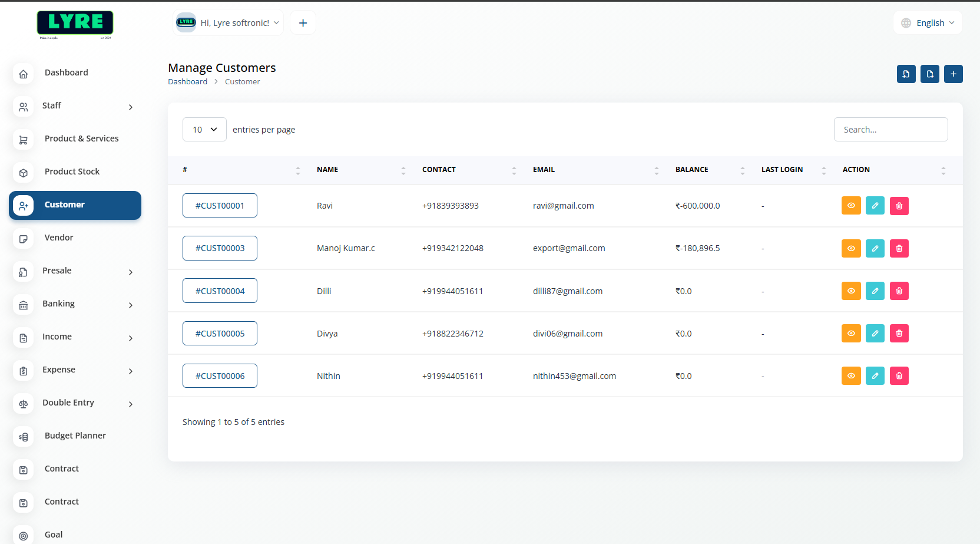The height and width of the screenshot is (544, 980).
Task: Open the entries per page dropdown
Action: (204, 130)
